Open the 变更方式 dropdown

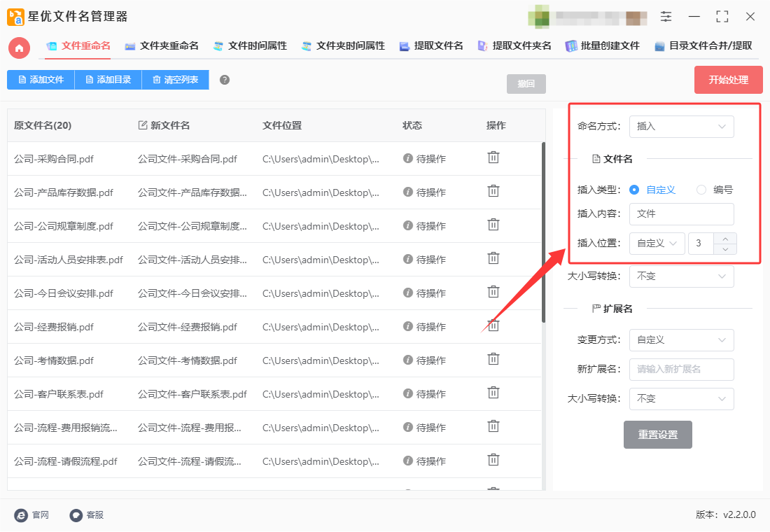coord(681,340)
